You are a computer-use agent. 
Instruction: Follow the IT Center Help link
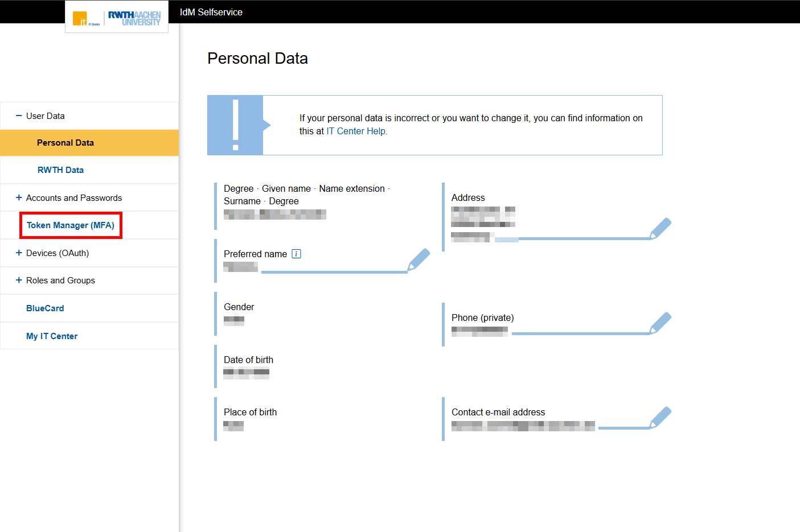pyautogui.click(x=356, y=131)
